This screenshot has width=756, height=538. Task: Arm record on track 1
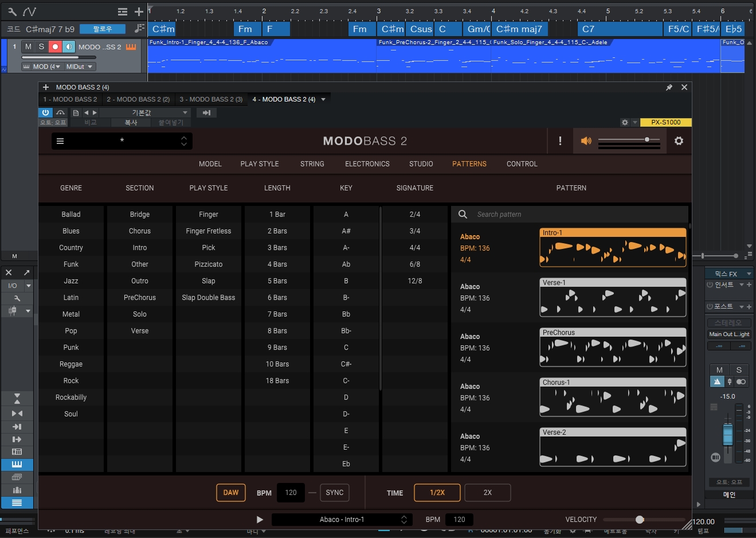point(55,46)
